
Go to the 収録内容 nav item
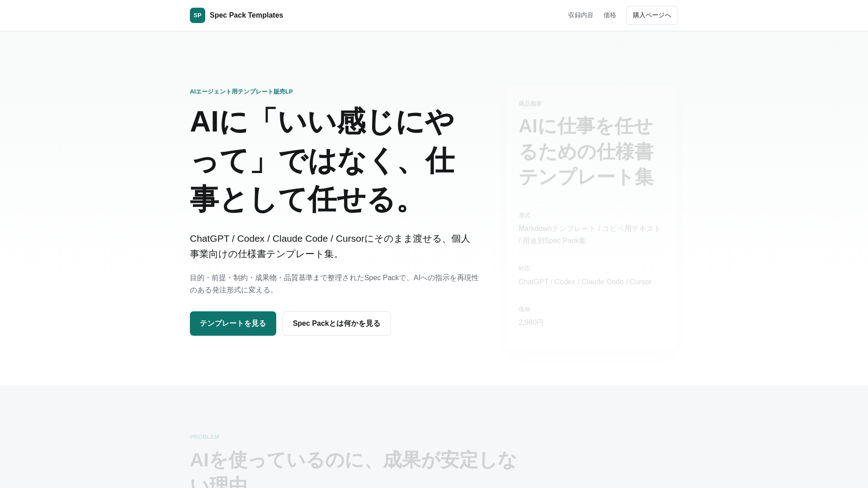tap(580, 15)
